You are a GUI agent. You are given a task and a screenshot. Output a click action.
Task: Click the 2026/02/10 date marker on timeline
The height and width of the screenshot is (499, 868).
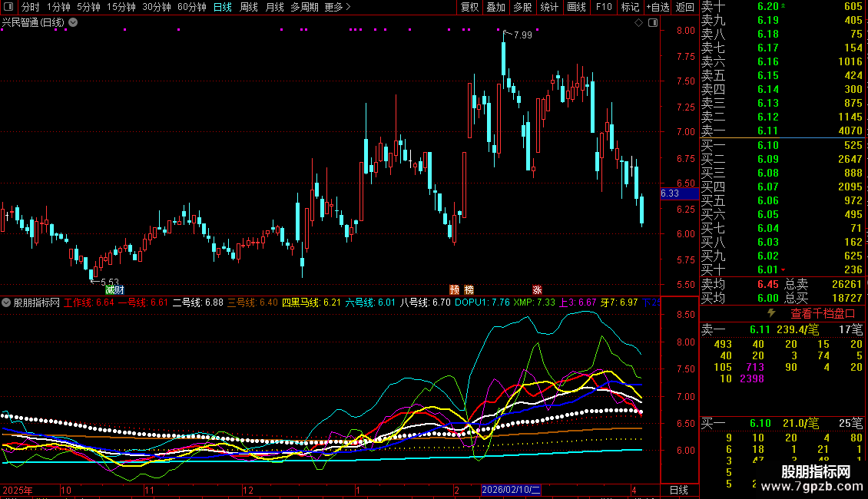pos(511,490)
